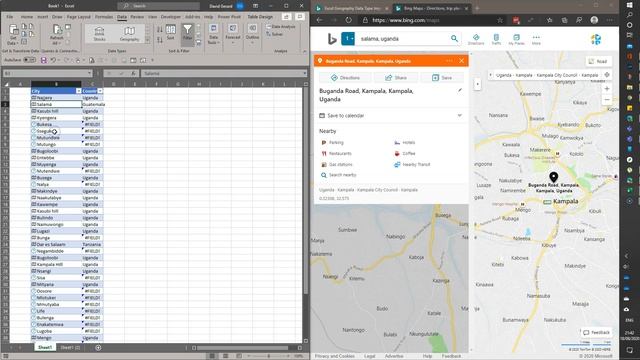
Task: Zoom in the map with plus button
Action: (x=607, y=89)
